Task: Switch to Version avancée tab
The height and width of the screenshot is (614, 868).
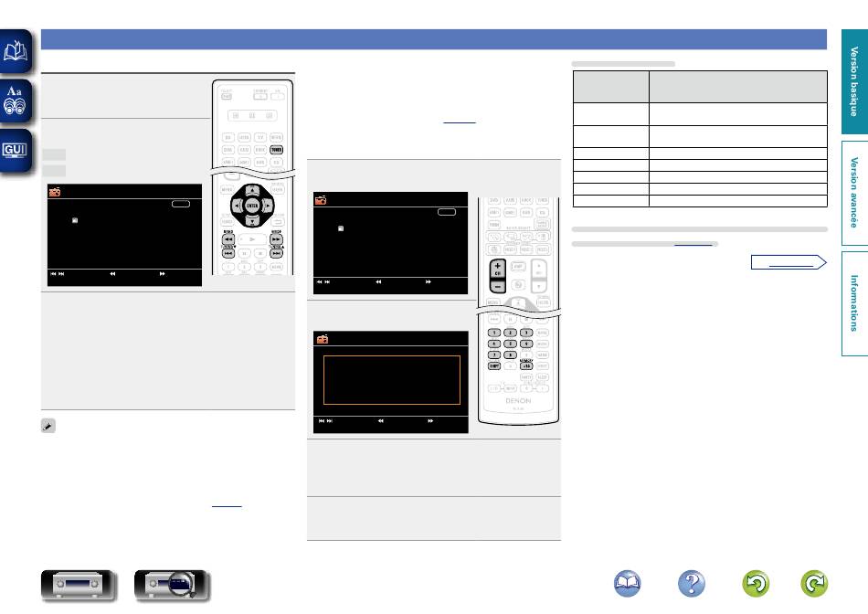Action: [x=854, y=192]
